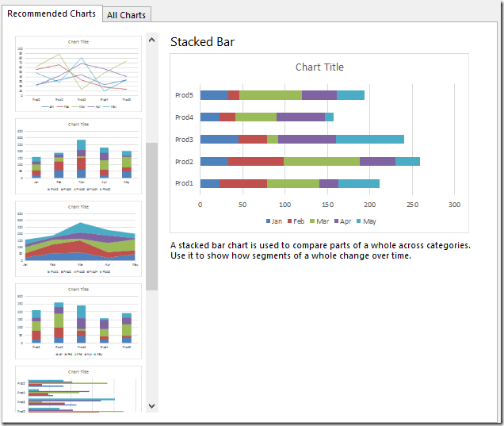Select the Apr legend entry in preview
Image resolution: width=504 pixels, height=426 pixels.
coord(343,221)
